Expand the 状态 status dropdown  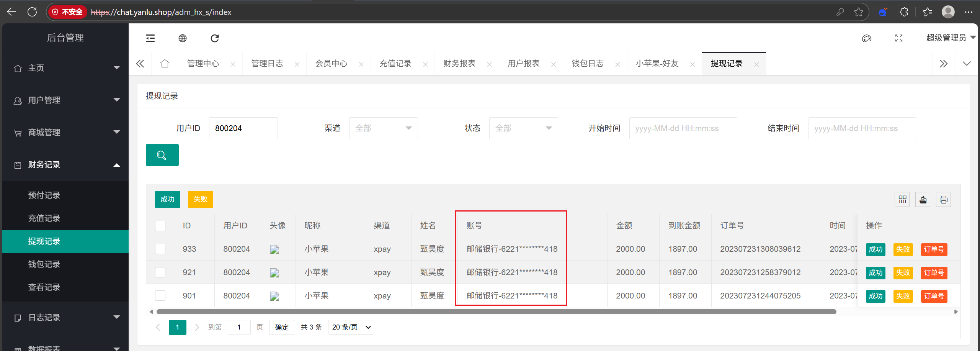point(523,128)
